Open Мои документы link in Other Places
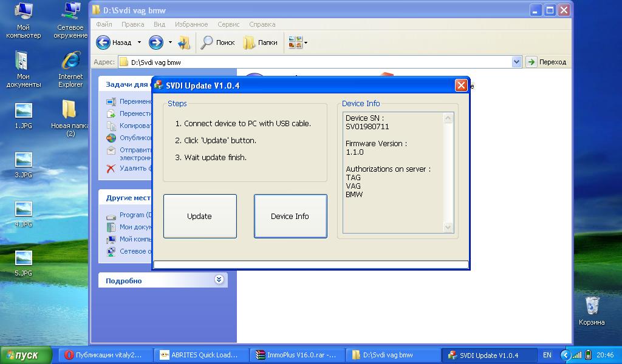622x364 pixels. pyautogui.click(x=129, y=227)
